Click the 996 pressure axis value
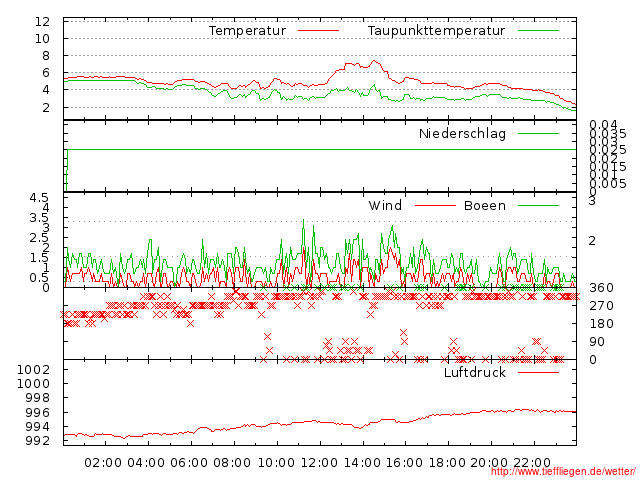The image size is (640, 480). (x=38, y=412)
